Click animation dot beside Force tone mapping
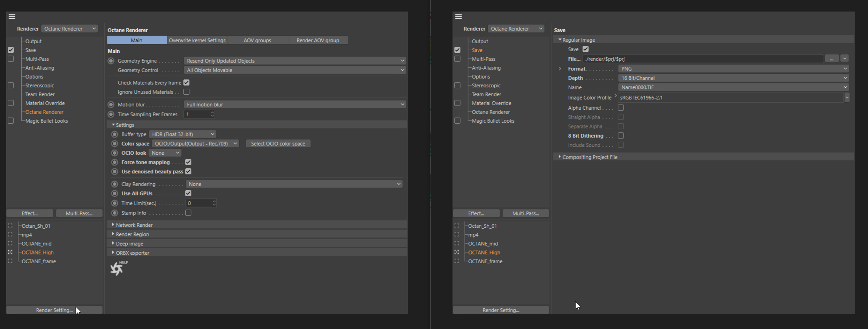The width and height of the screenshot is (868, 329). pyautogui.click(x=114, y=162)
